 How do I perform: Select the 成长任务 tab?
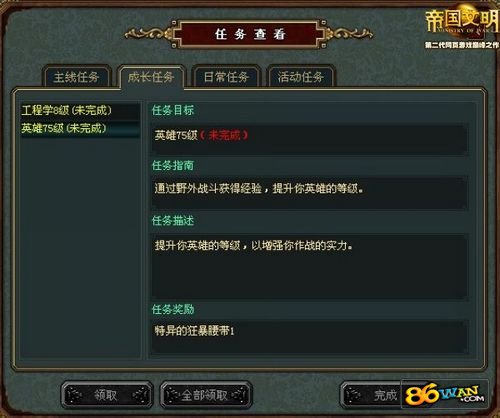pyautogui.click(x=151, y=77)
